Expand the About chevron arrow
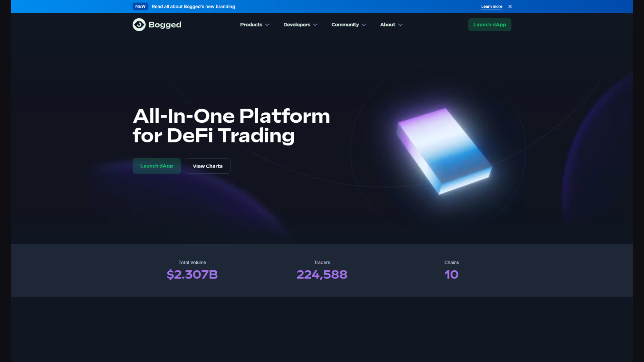This screenshot has width=644, height=362. tap(400, 25)
